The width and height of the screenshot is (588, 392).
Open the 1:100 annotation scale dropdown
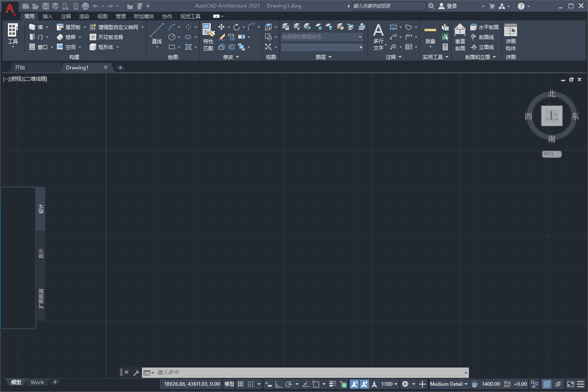tap(388, 384)
